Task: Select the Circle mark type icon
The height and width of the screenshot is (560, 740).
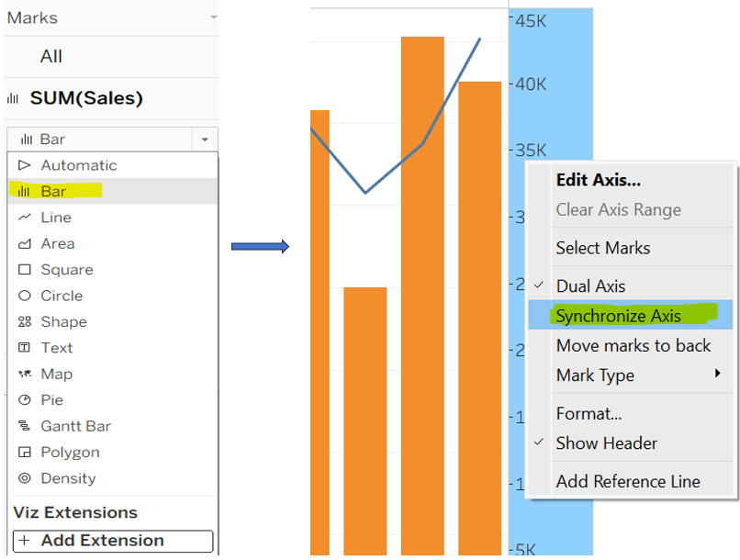Action: pyautogui.click(x=25, y=296)
